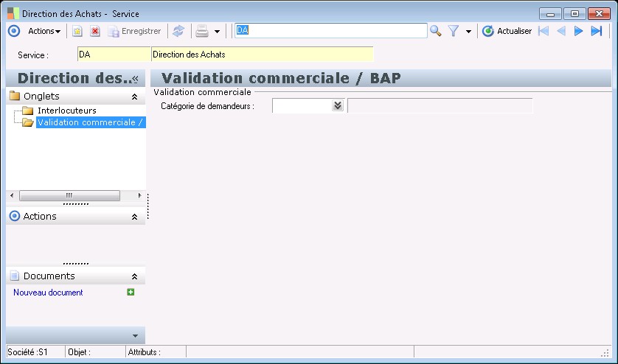Minimize the Direction des Achats window
Image resolution: width=618 pixels, height=364 pixels.
550,14
